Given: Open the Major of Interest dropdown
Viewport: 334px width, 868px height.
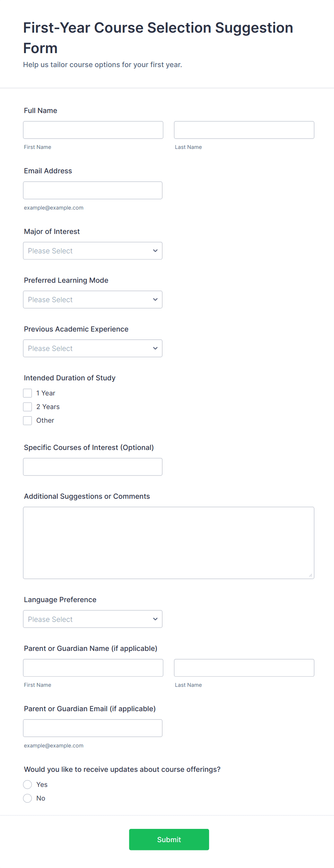Looking at the screenshot, I should tap(93, 251).
